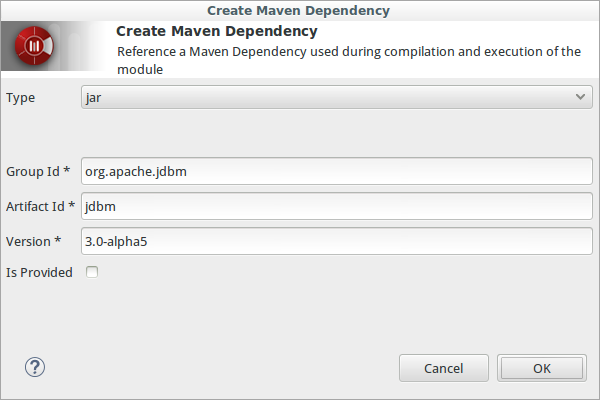The width and height of the screenshot is (600, 400).
Task: Focus the Group Id input field
Action: coord(337,171)
